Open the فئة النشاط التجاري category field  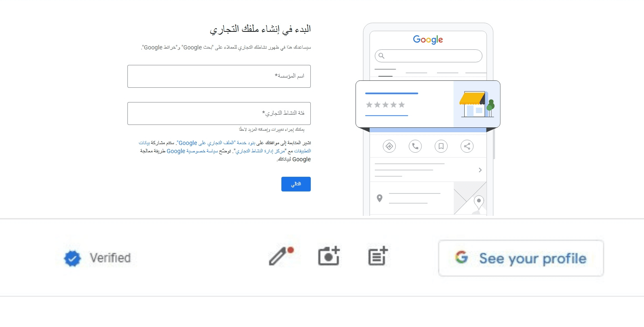219,113
